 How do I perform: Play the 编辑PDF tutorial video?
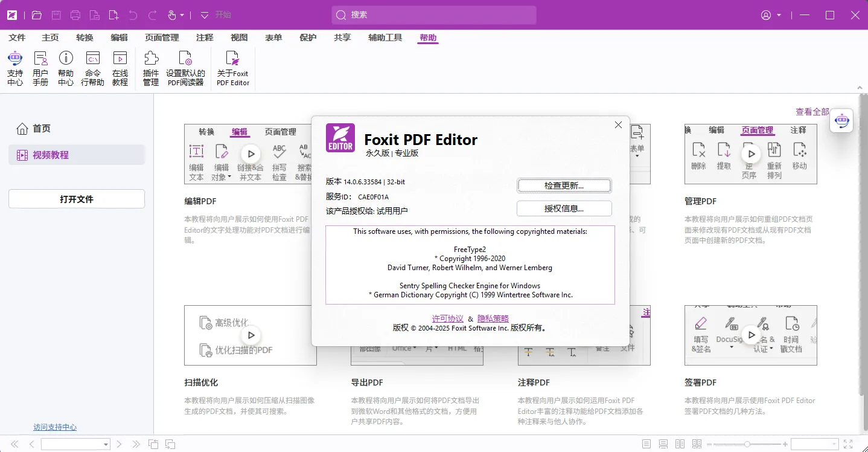point(251,154)
